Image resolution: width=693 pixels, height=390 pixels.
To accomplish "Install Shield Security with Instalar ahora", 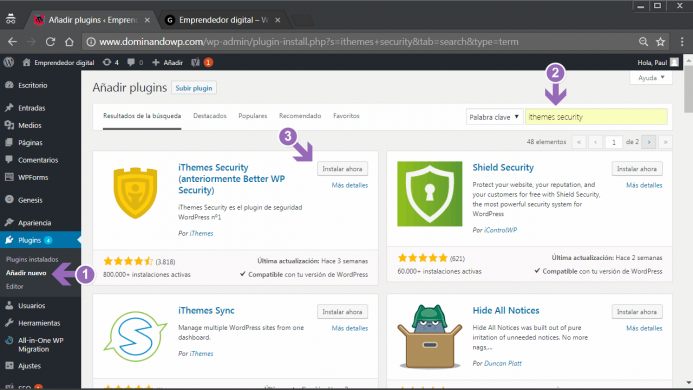I will [637, 169].
